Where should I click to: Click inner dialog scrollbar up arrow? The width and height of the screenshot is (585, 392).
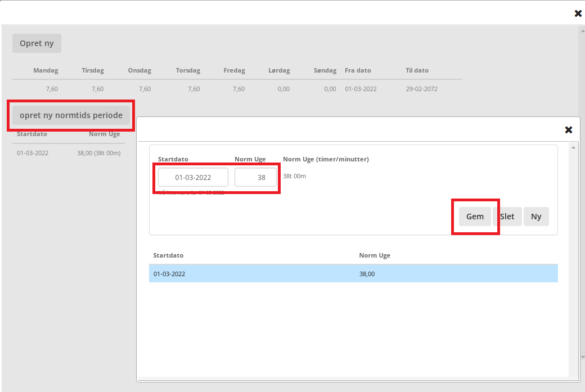pos(573,148)
